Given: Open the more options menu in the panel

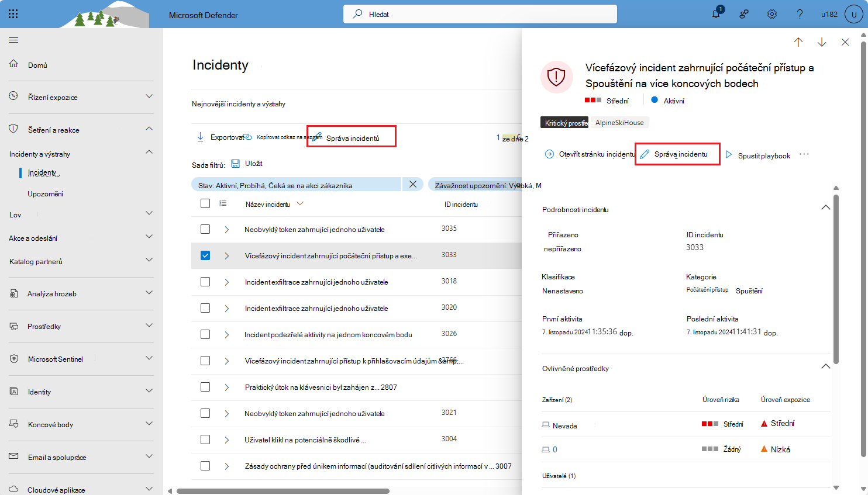Looking at the screenshot, I should [x=804, y=154].
